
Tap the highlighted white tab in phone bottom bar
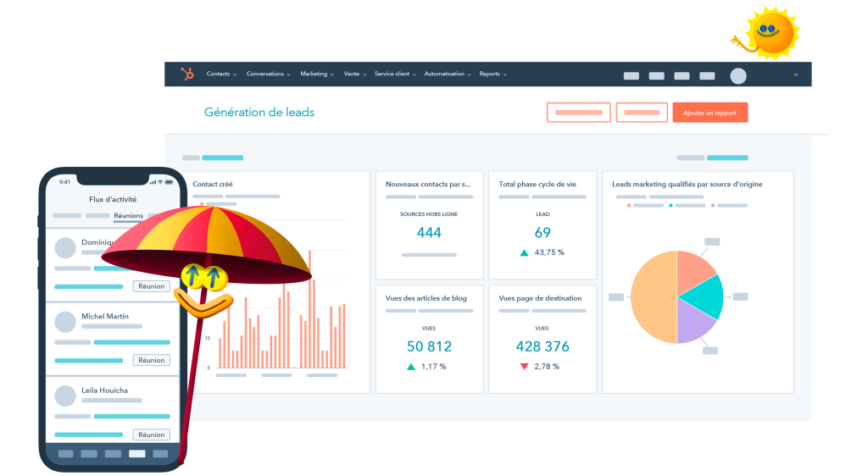coord(136,454)
